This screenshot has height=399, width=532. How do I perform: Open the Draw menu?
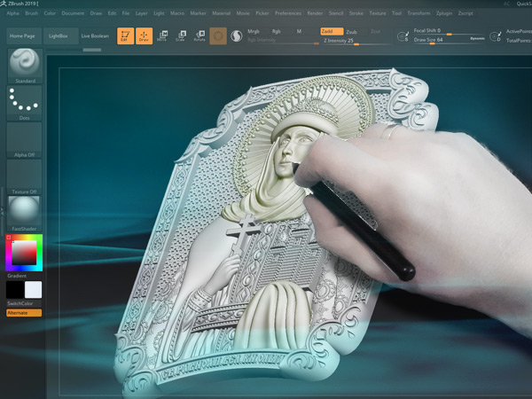click(96, 13)
